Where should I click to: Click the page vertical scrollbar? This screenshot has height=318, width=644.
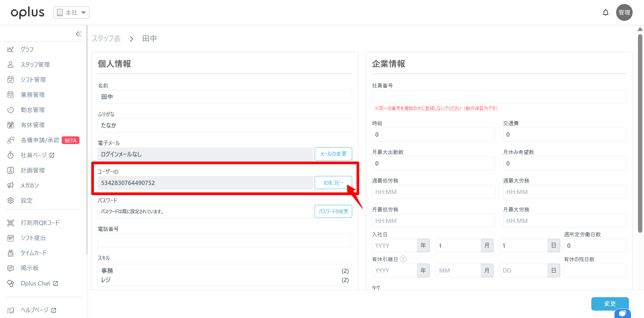(640, 134)
